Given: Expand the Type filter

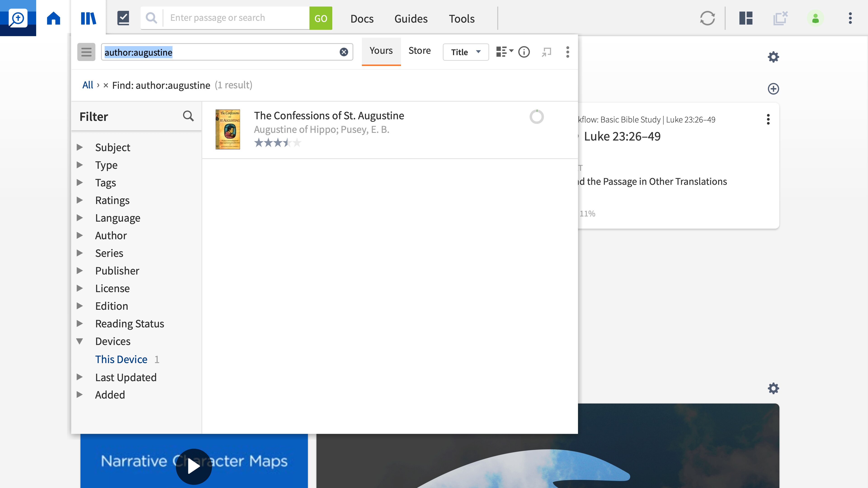Looking at the screenshot, I should pyautogui.click(x=80, y=165).
